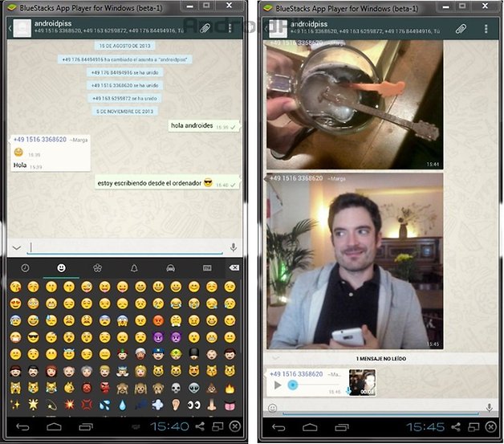Play the voice message from +49 1516 3368620
Image resolution: width=504 pixels, height=444 pixels.
click(x=278, y=385)
